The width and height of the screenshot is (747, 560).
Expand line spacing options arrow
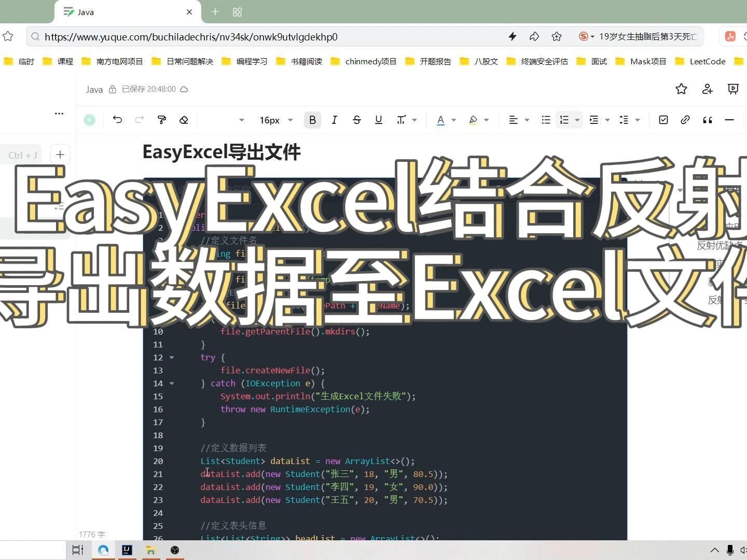pyautogui.click(x=637, y=120)
